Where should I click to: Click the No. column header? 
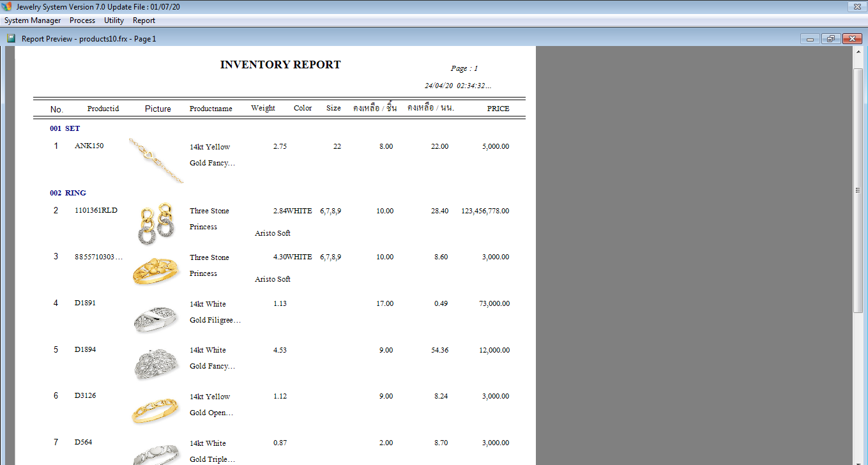[57, 109]
